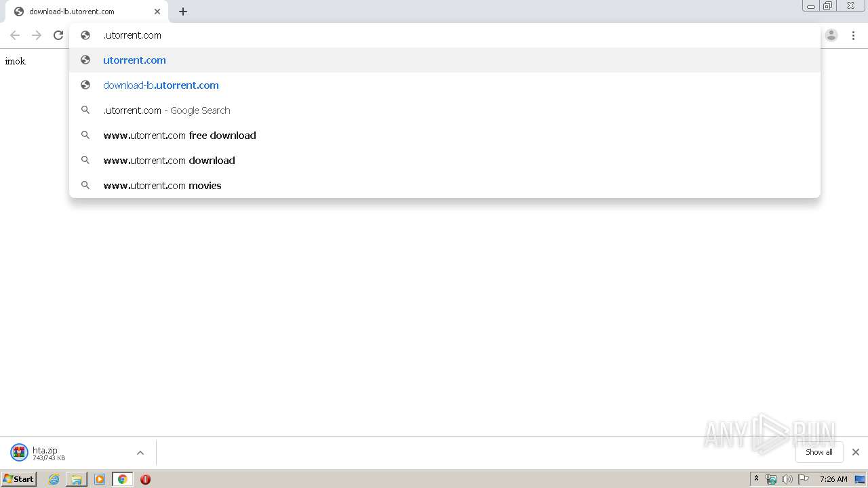Reload the page with the refresh icon
The image size is (868, 488).
(x=58, y=35)
